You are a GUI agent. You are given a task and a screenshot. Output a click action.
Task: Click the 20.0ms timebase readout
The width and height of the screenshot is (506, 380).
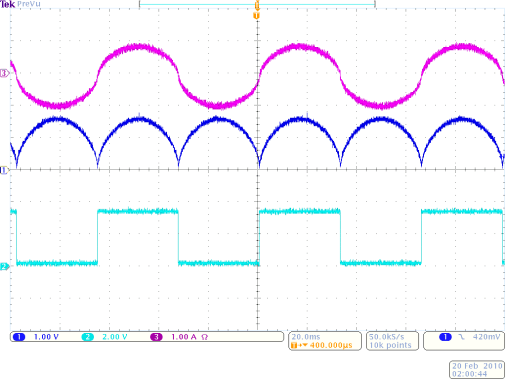[x=306, y=337]
